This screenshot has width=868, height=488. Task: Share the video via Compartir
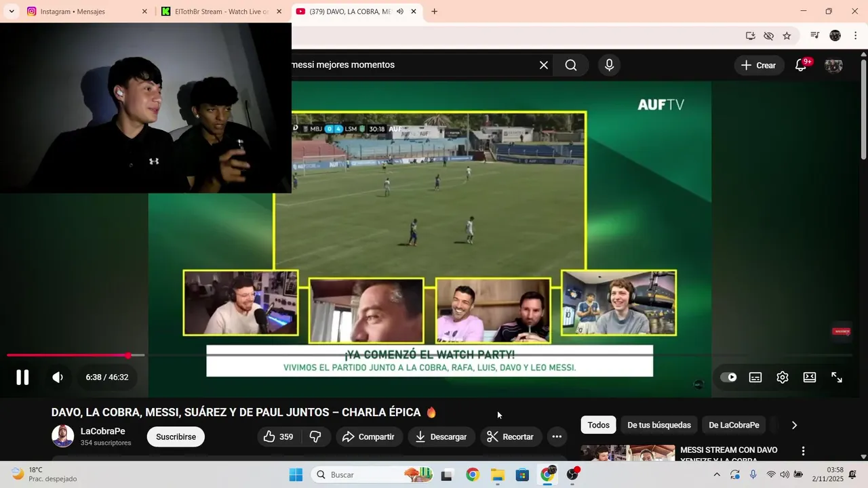(x=369, y=436)
